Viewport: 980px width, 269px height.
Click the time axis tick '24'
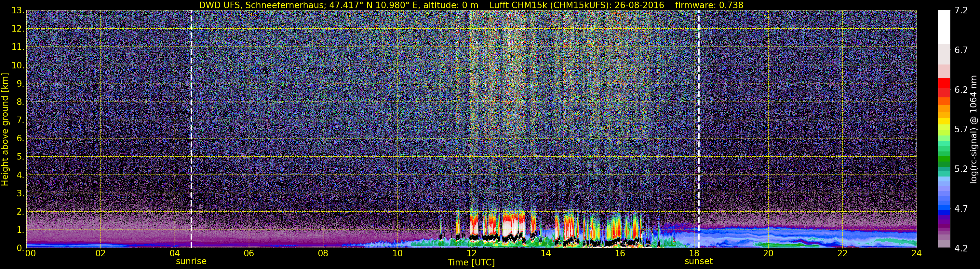(917, 253)
